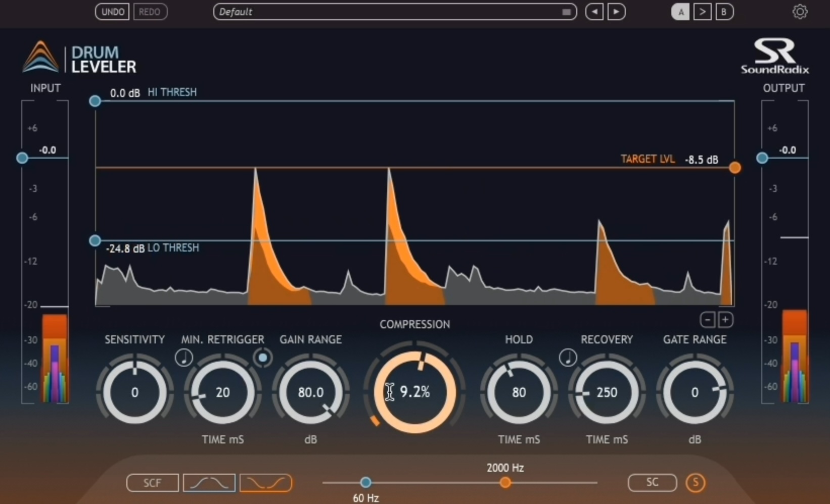
Task: Load the previous preset with left arrow
Action: [x=594, y=12]
